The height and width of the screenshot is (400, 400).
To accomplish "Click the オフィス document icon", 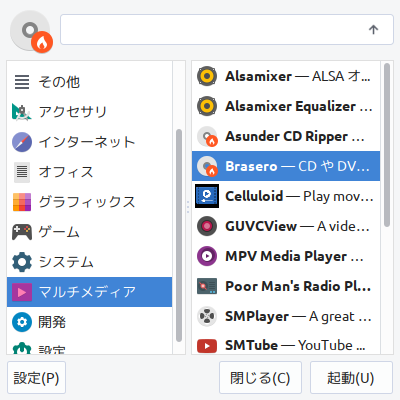I will pyautogui.click(x=22, y=172).
